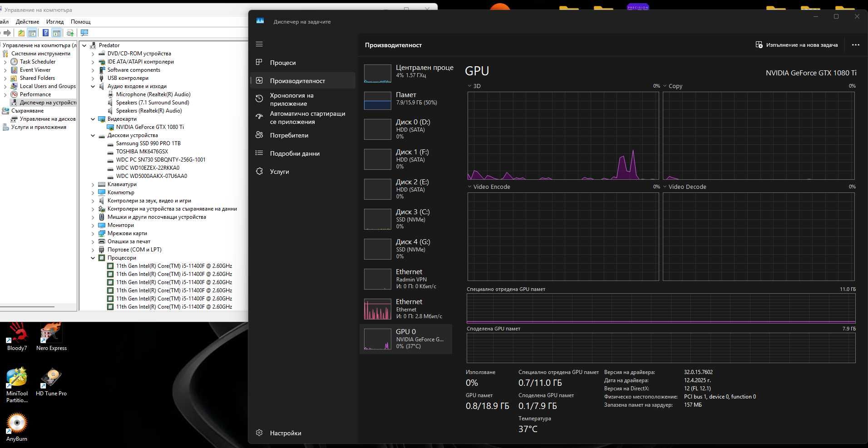Open the three-dot more options menu
868x448 pixels.
point(856,45)
